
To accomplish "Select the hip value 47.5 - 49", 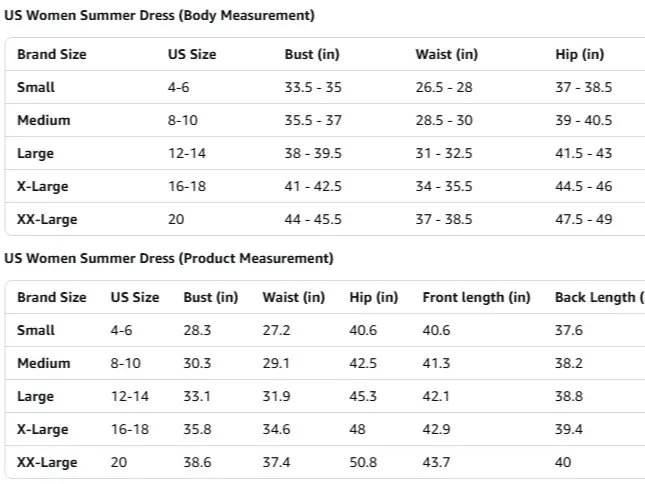I will tap(583, 219).
